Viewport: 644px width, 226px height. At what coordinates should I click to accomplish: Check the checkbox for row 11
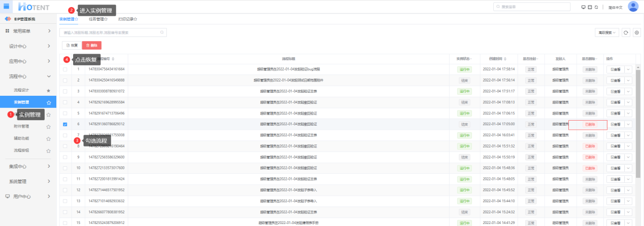point(65,179)
